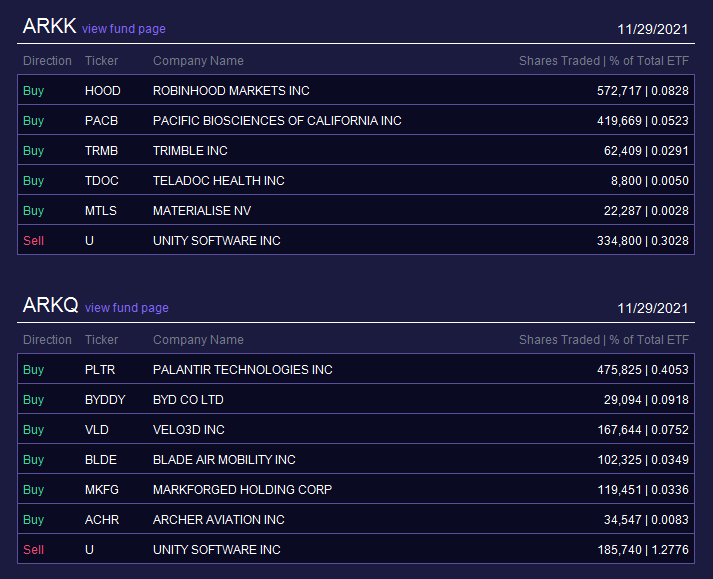The image size is (713, 579).
Task: Click the ARKQ fund title heading
Action: [50, 305]
